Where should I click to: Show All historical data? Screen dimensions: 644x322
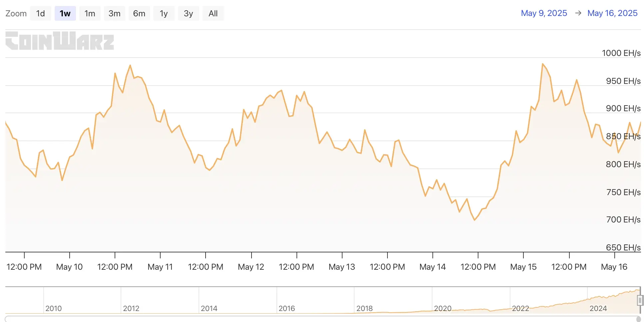point(213,13)
